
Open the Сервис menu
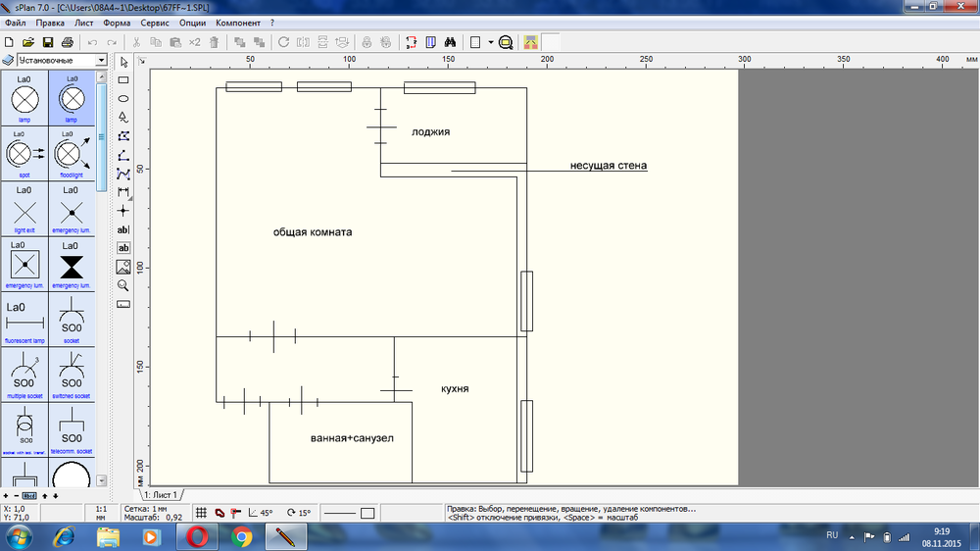(154, 23)
